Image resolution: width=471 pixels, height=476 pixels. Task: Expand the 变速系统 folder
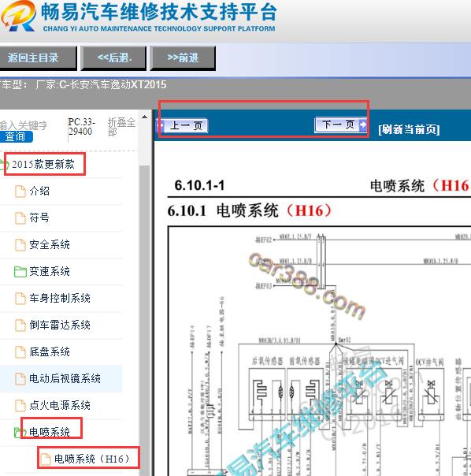tap(50, 271)
